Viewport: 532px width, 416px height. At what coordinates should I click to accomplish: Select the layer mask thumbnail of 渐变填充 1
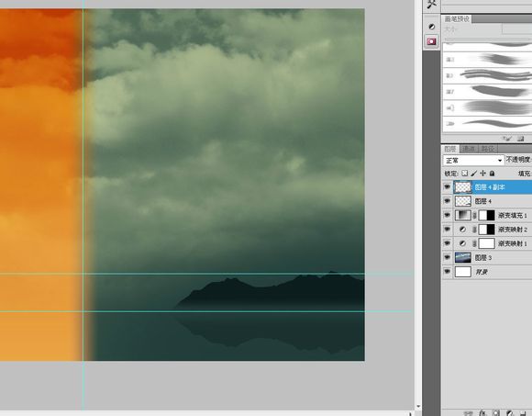click(487, 215)
